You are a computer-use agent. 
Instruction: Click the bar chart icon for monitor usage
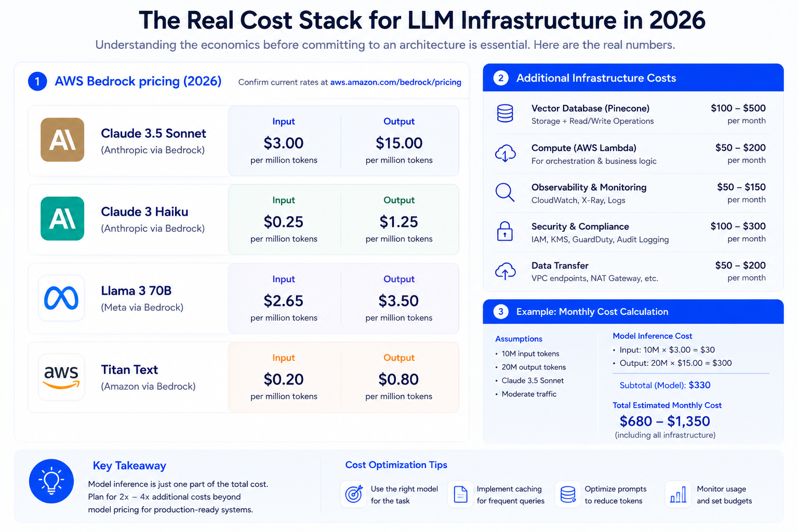[x=678, y=494]
